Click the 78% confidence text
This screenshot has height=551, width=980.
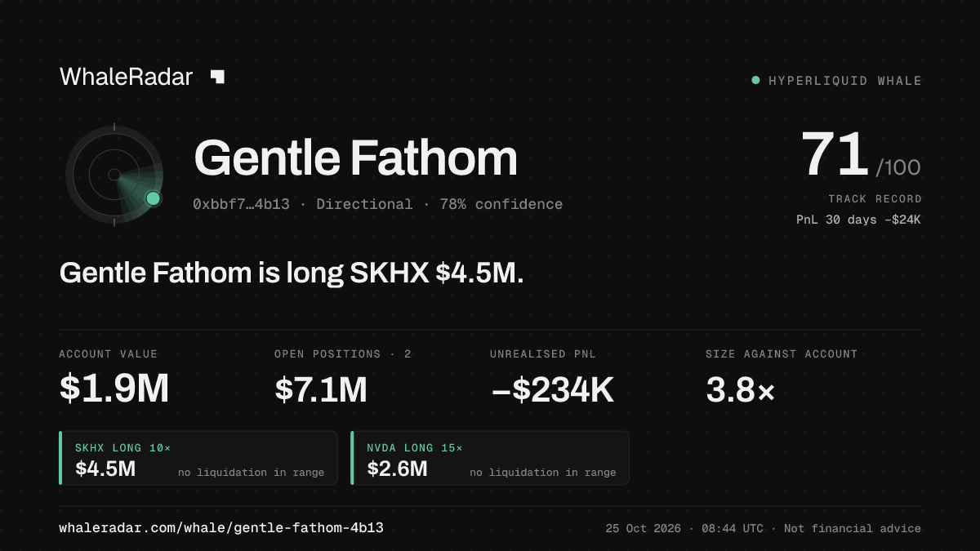[x=501, y=204]
